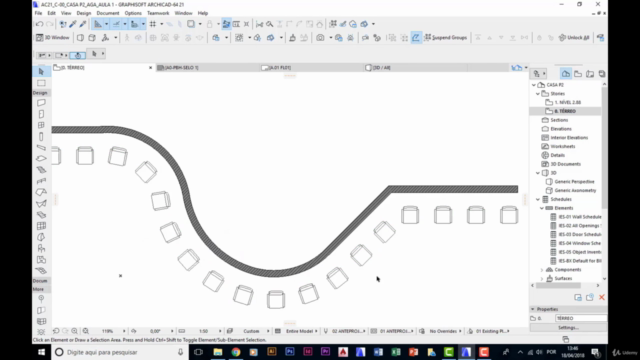Image resolution: width=640 pixels, height=360 pixels.
Task: Expand the Surfaces item in the Navigator
Action: tap(542, 279)
